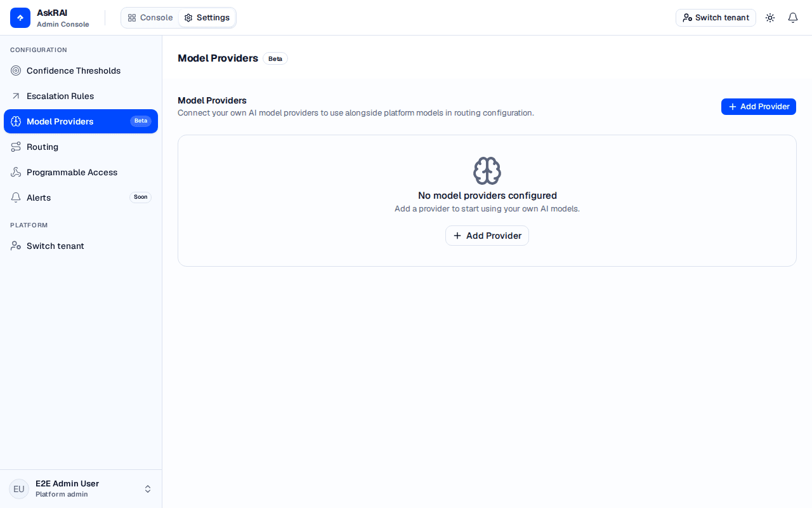This screenshot has width=812, height=508.
Task: Click the Soon badge on Alerts
Action: (141, 197)
